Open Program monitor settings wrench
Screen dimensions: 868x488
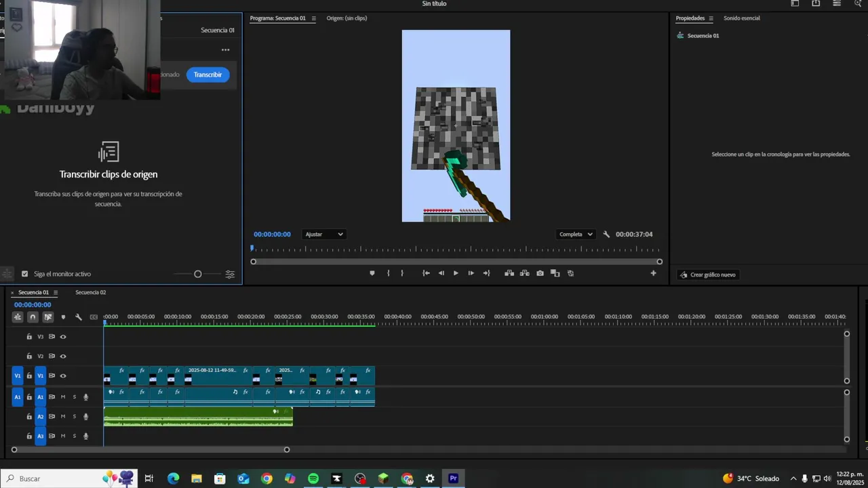606,235
